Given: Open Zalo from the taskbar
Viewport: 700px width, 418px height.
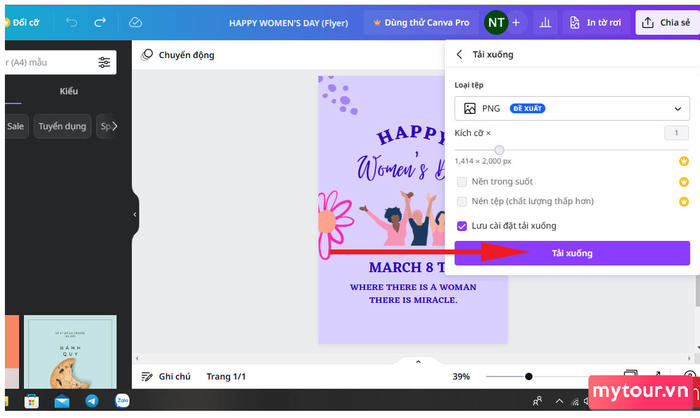Looking at the screenshot, I should (x=124, y=400).
